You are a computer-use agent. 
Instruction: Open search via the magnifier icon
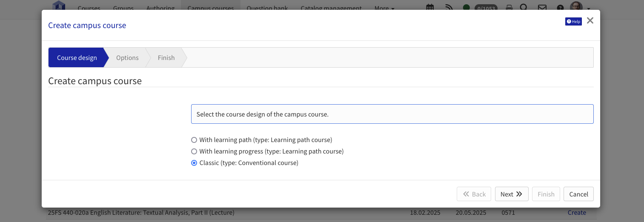point(524,7)
